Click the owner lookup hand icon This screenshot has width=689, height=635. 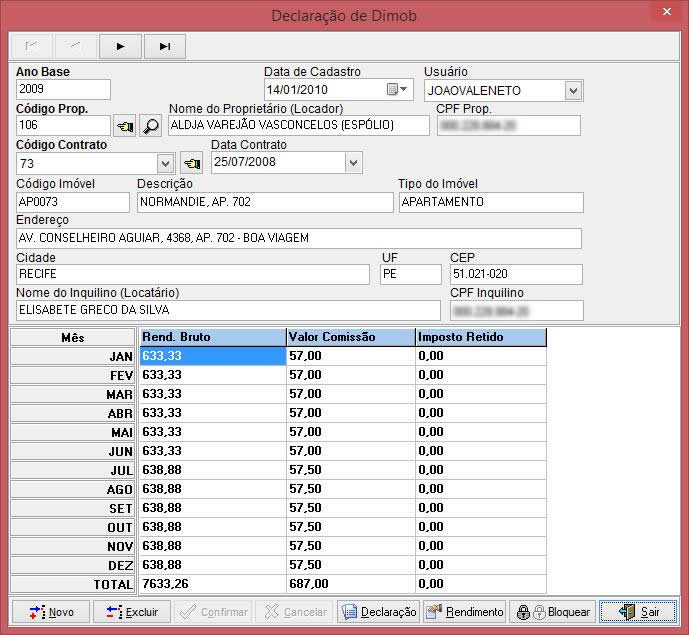click(125, 126)
